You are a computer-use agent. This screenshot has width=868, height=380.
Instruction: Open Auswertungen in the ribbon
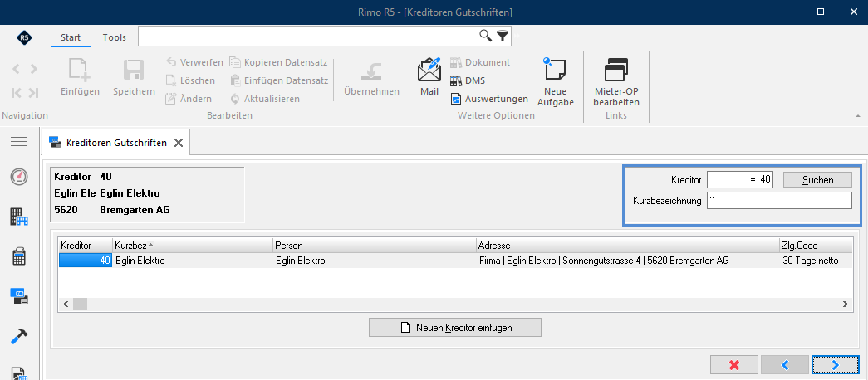tap(488, 99)
